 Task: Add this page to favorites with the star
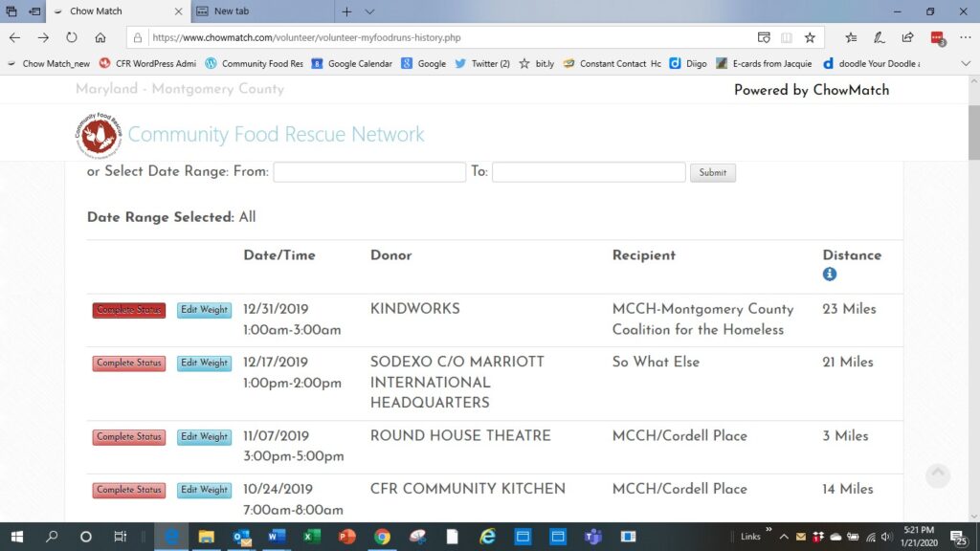coord(810,37)
